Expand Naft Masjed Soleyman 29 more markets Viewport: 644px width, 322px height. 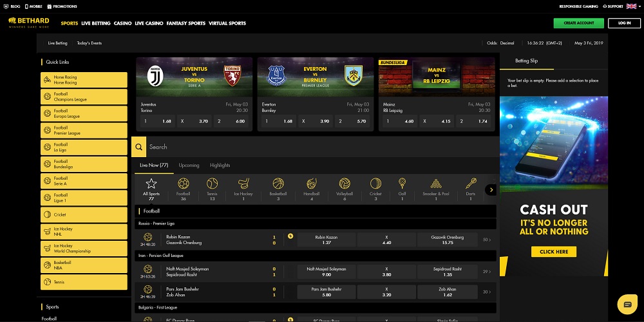pyautogui.click(x=487, y=272)
